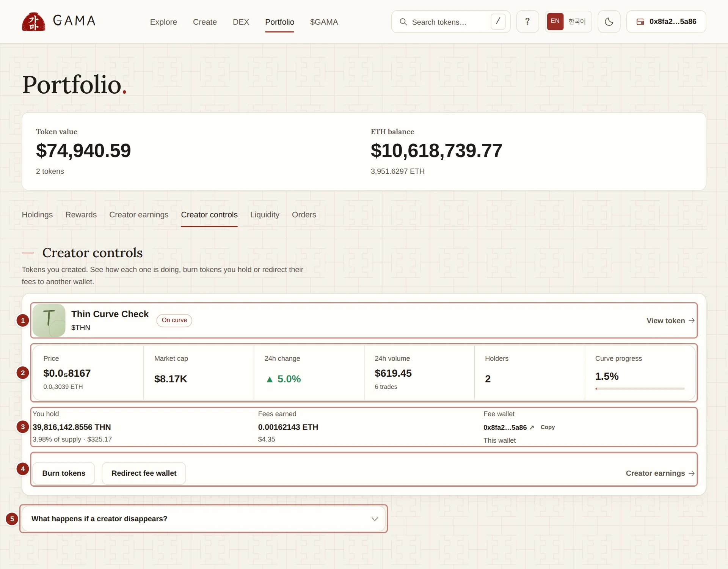This screenshot has width=728, height=569.
Task: Open the help question mark button
Action: coord(527,22)
